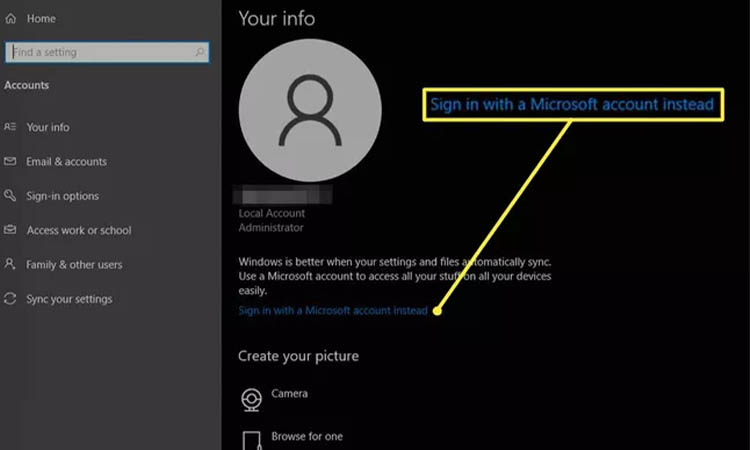Choose Camera to create picture
The image size is (750, 450).
pos(289,394)
